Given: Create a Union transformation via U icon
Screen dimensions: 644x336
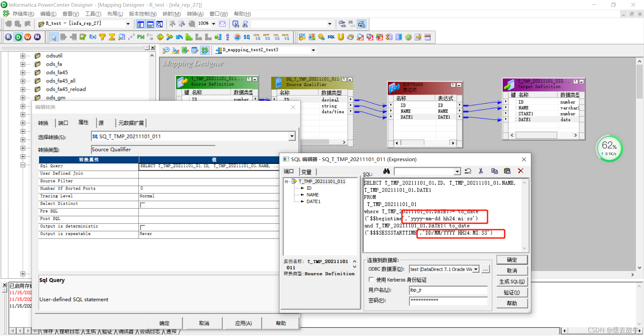Looking at the screenshot, I should 341,37.
